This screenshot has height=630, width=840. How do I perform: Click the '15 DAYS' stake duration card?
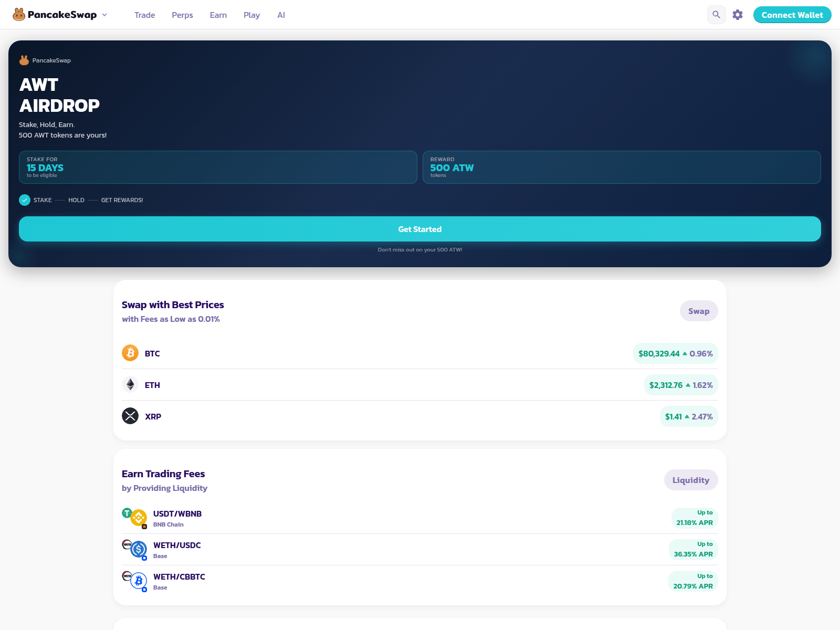[218, 167]
